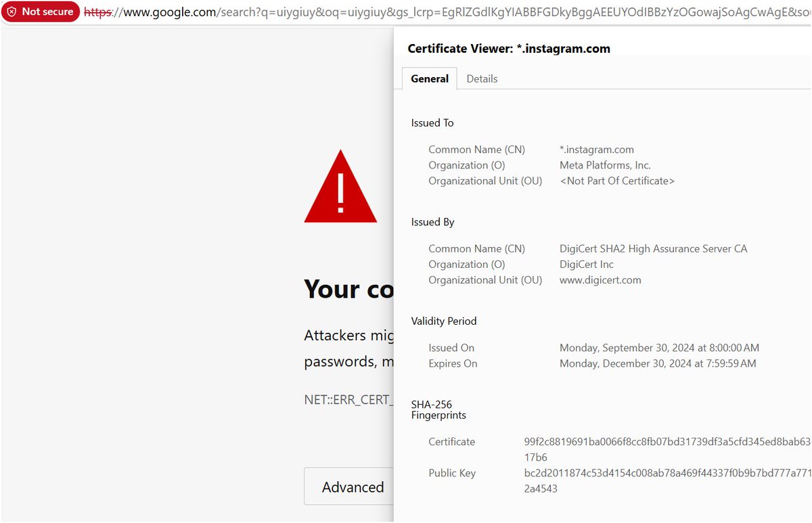Select the General tab in Certificate Viewer
The image size is (812, 523).
tap(430, 78)
